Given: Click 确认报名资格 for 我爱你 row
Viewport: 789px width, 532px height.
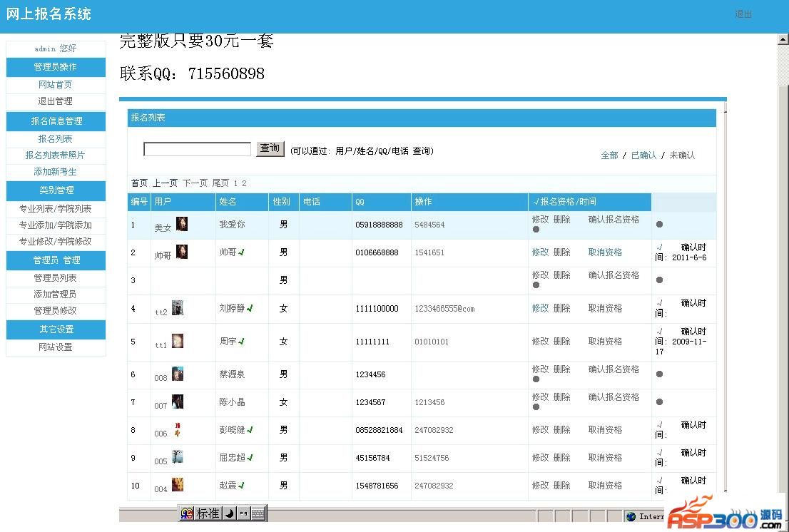Looking at the screenshot, I should (x=614, y=220).
